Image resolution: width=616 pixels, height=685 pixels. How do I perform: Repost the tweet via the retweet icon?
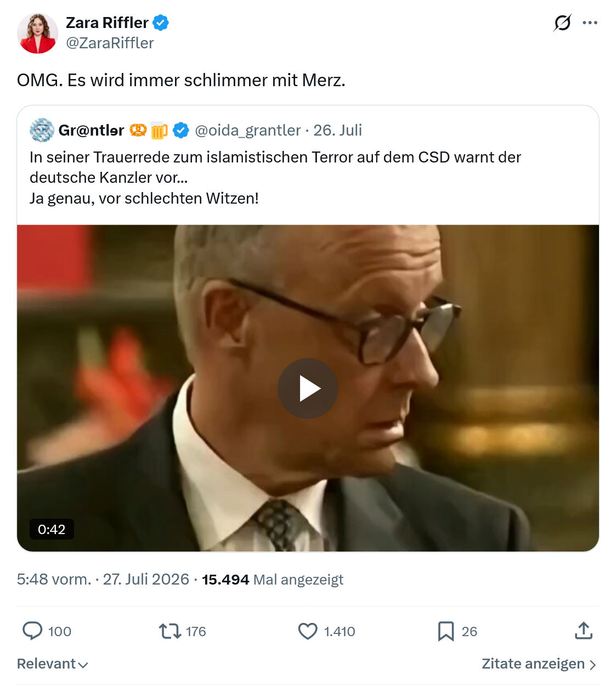coord(170,631)
